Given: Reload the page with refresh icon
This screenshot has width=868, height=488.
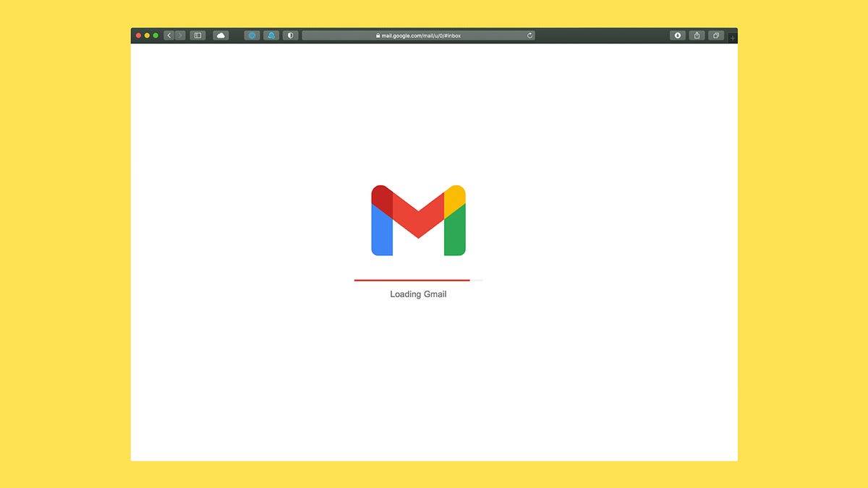Looking at the screenshot, I should 529,35.
